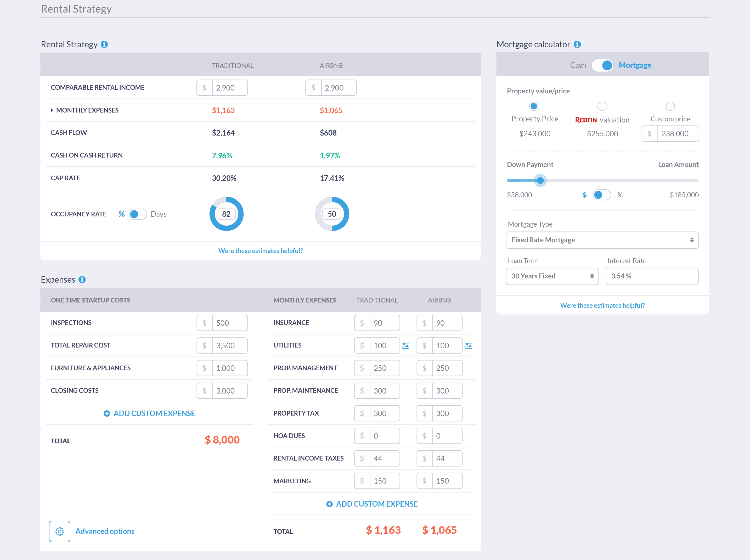Click the Expenses info icon
The image size is (750, 560).
tap(82, 280)
